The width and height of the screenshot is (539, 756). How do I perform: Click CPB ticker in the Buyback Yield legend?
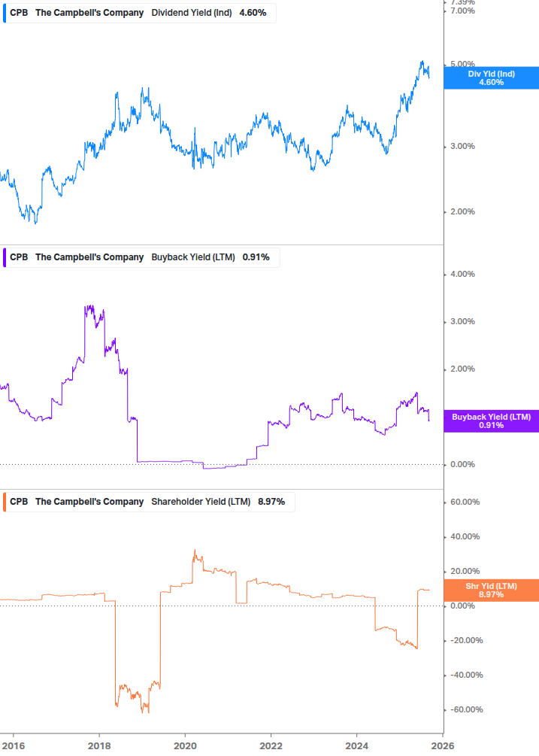pos(19,257)
